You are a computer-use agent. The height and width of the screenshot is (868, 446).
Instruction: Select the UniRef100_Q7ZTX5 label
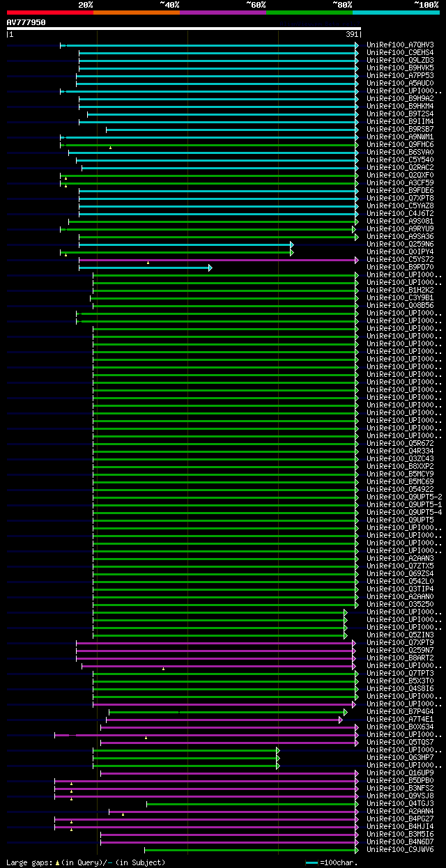[400, 566]
